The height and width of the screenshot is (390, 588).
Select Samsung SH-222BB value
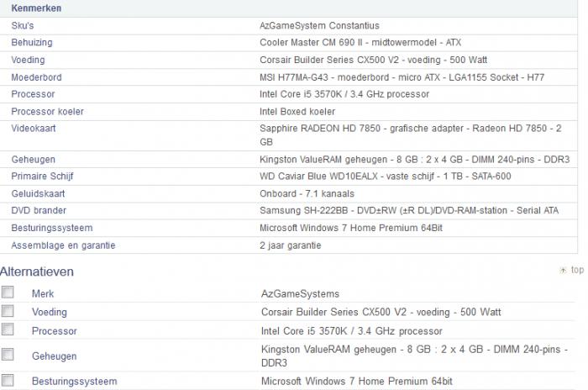(409, 211)
